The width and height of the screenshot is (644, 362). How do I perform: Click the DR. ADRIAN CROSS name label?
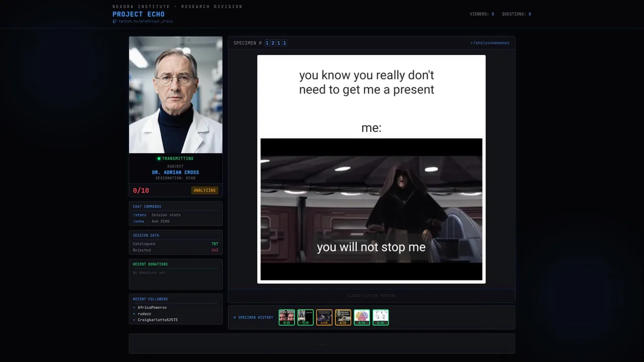pos(176,172)
